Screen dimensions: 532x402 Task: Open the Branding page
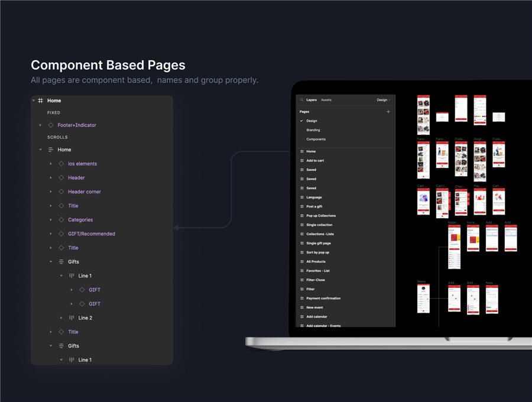point(313,130)
